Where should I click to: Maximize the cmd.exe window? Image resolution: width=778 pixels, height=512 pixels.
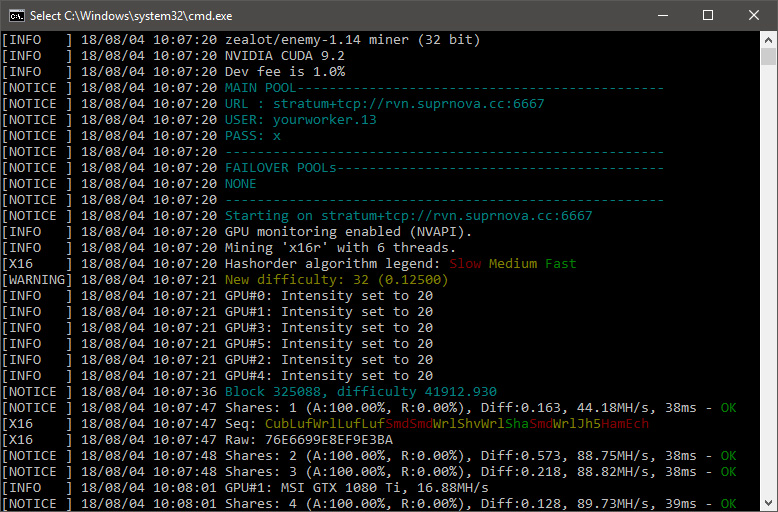[x=708, y=15]
